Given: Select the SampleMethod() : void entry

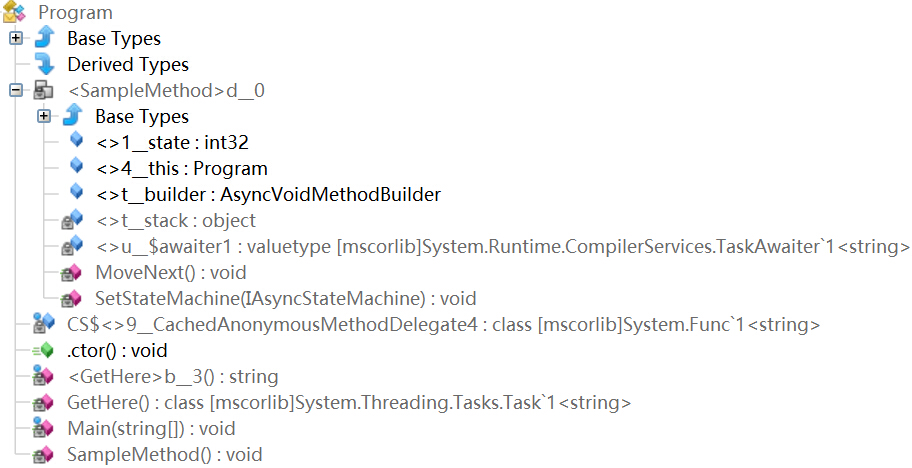Looking at the screenshot, I should (x=165, y=455).
